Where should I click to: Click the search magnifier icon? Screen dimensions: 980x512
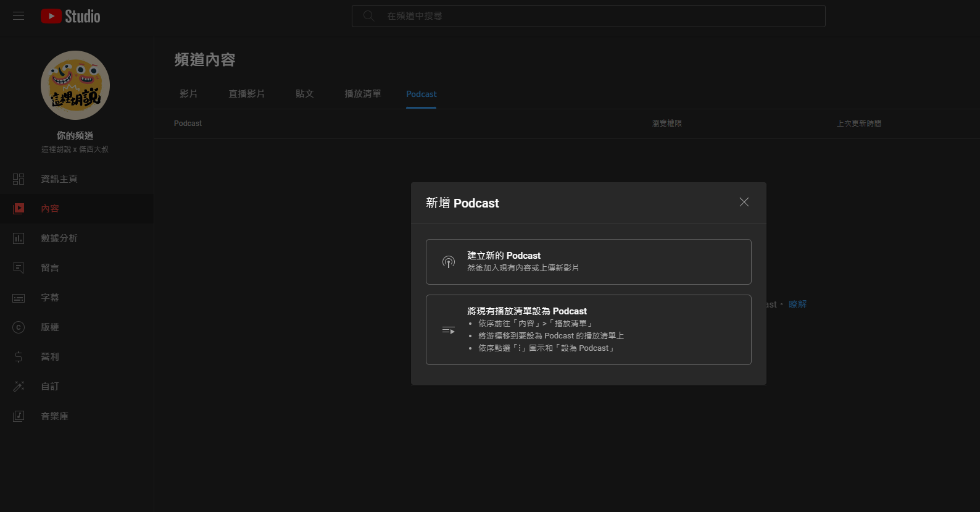[x=368, y=16]
